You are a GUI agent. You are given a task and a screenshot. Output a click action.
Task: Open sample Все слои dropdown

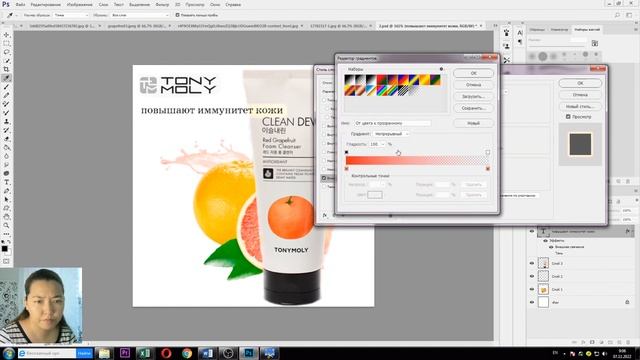(140, 15)
